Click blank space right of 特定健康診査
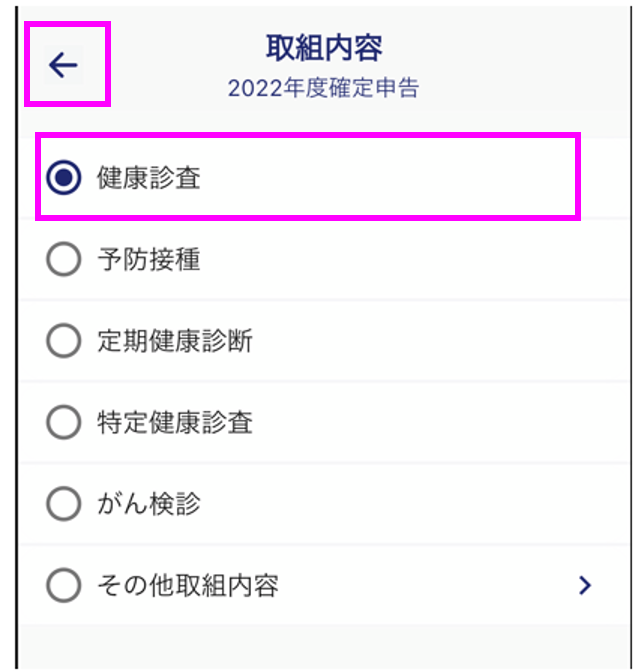 pyautogui.click(x=437, y=422)
